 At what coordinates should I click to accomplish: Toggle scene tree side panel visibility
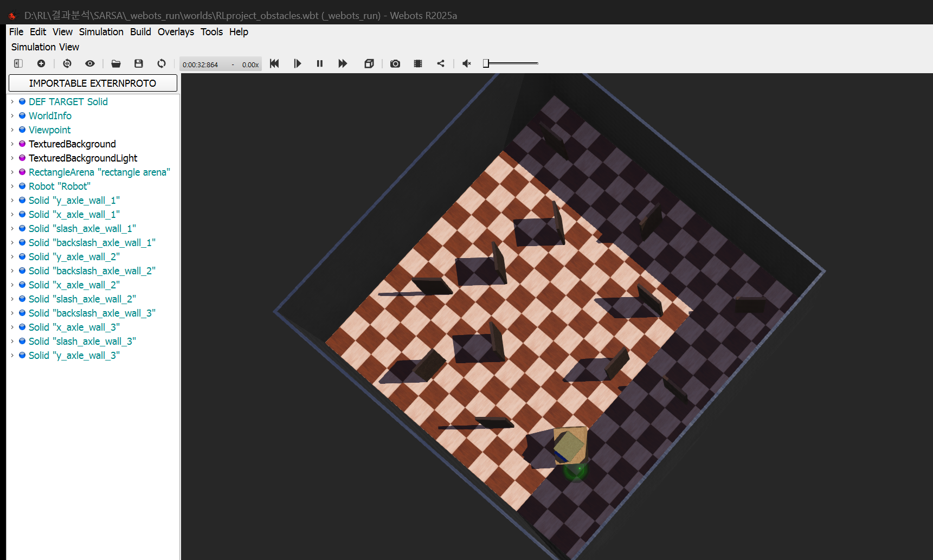pos(18,63)
